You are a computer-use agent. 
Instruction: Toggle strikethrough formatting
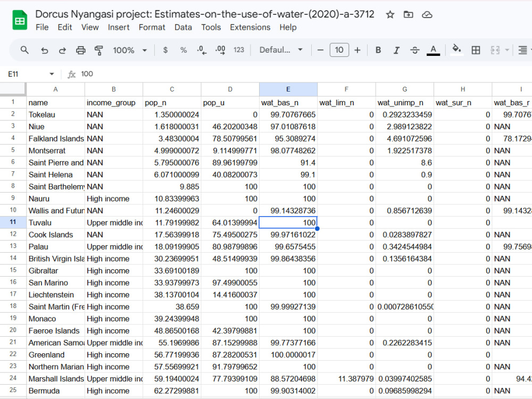coord(414,50)
